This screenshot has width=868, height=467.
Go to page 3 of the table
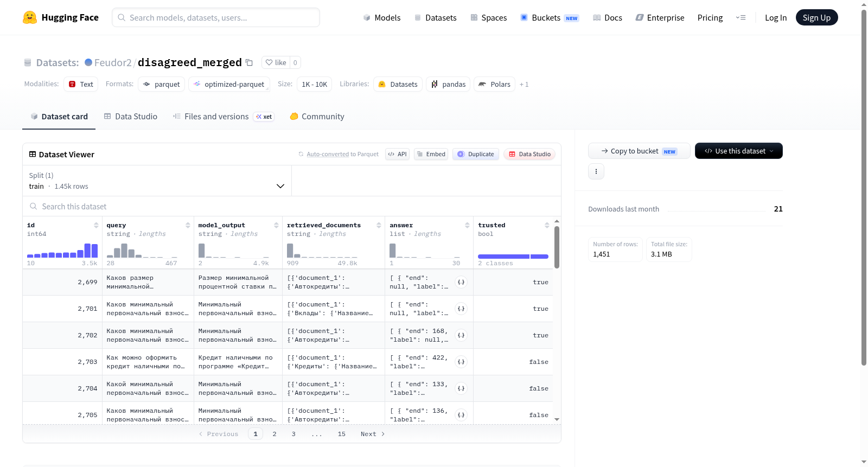pyautogui.click(x=293, y=434)
